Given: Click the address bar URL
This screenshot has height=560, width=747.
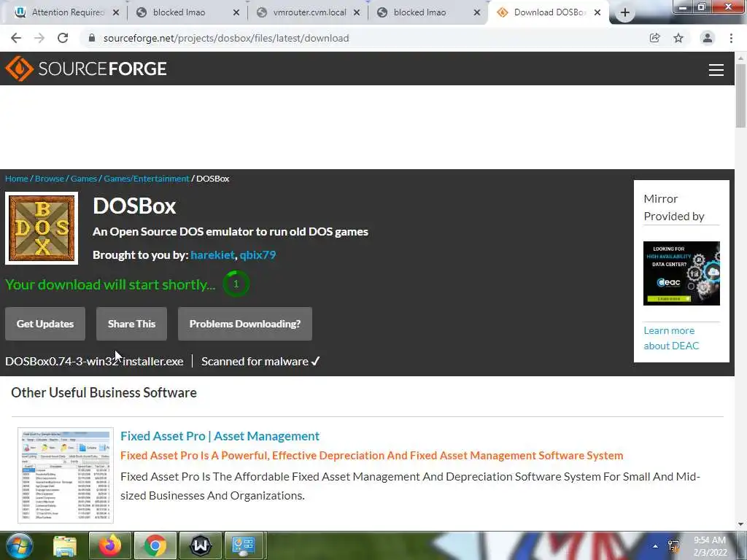Looking at the screenshot, I should [226, 38].
